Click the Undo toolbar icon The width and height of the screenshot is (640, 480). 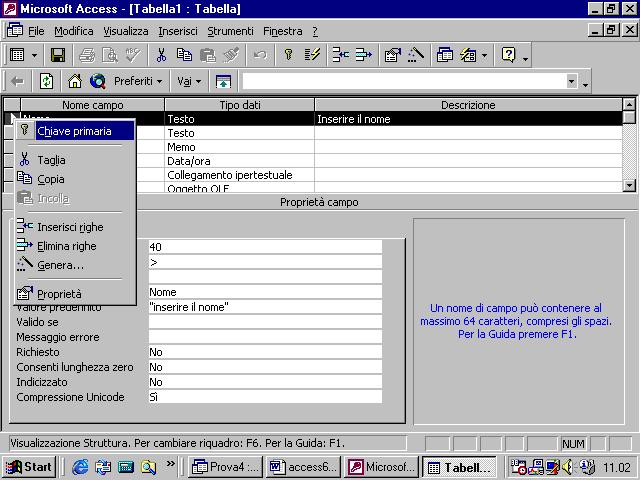tap(260, 55)
